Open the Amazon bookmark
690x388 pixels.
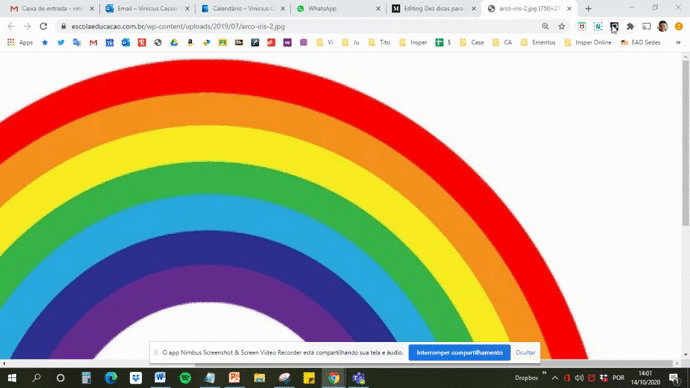coord(190,43)
